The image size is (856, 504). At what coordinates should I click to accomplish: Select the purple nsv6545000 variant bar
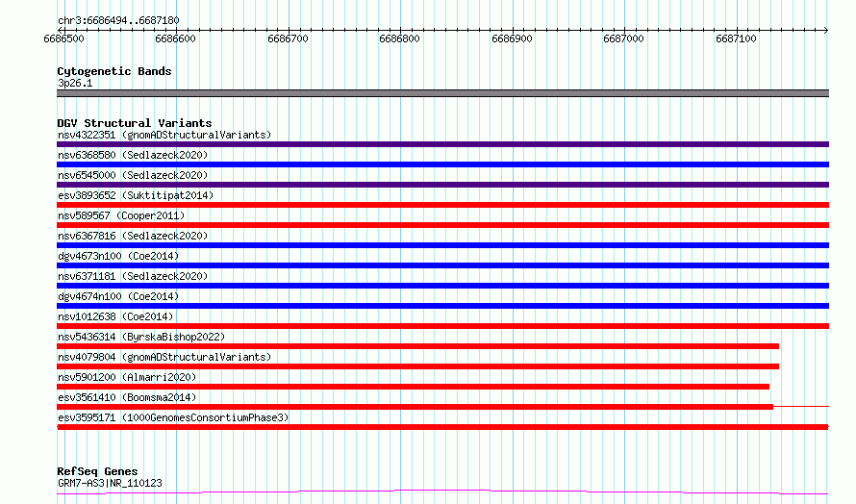point(442,185)
